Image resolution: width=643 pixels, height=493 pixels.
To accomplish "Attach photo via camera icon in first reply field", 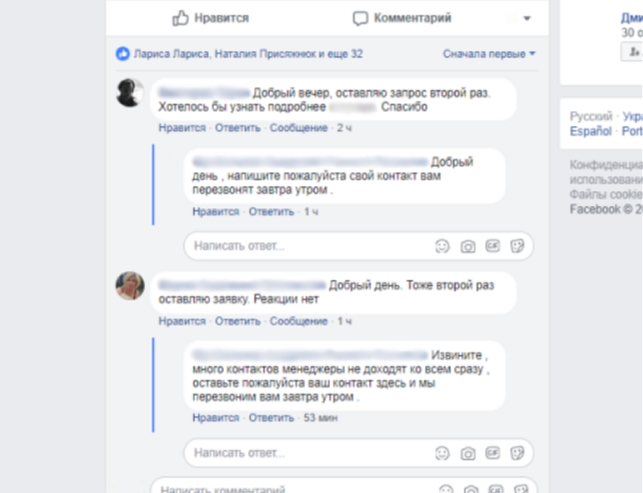I will (x=468, y=246).
